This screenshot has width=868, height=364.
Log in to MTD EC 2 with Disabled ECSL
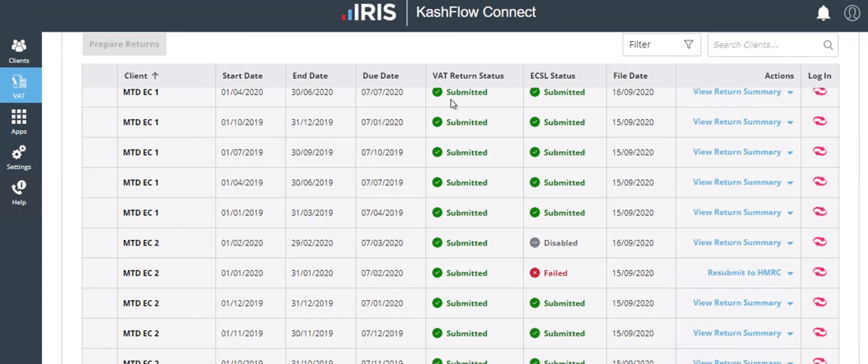tap(820, 242)
